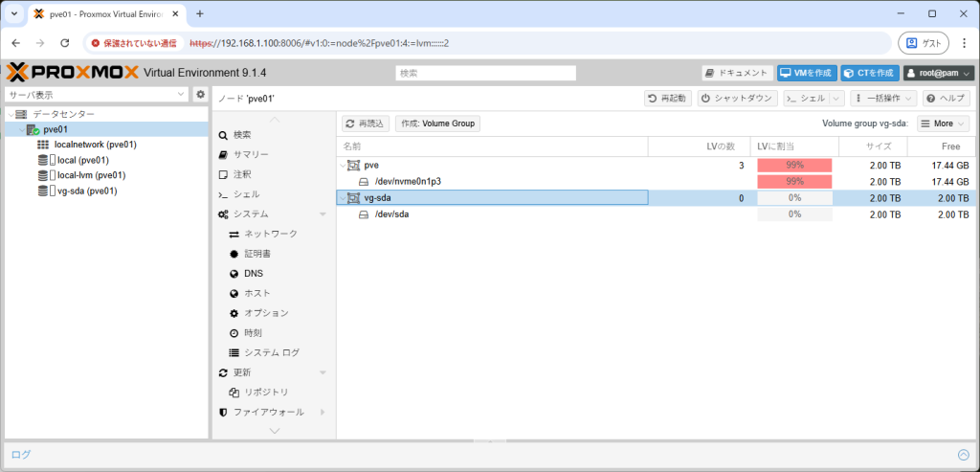Open 時刻 time settings

coord(253,332)
